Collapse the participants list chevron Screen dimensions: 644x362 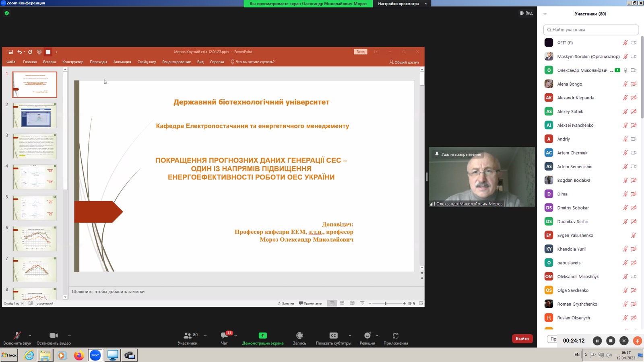[545, 14]
